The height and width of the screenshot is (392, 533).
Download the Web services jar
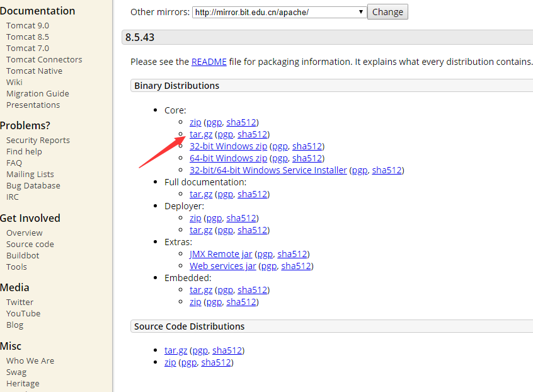[x=223, y=266]
